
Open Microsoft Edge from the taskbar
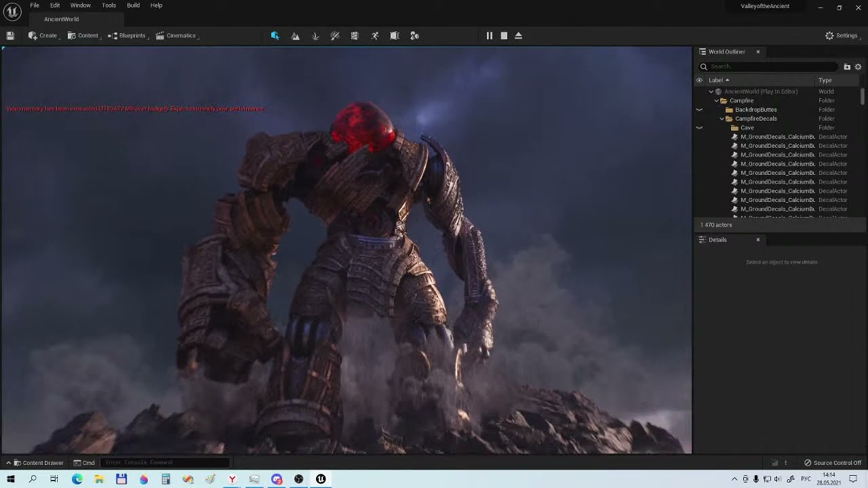coord(77,479)
